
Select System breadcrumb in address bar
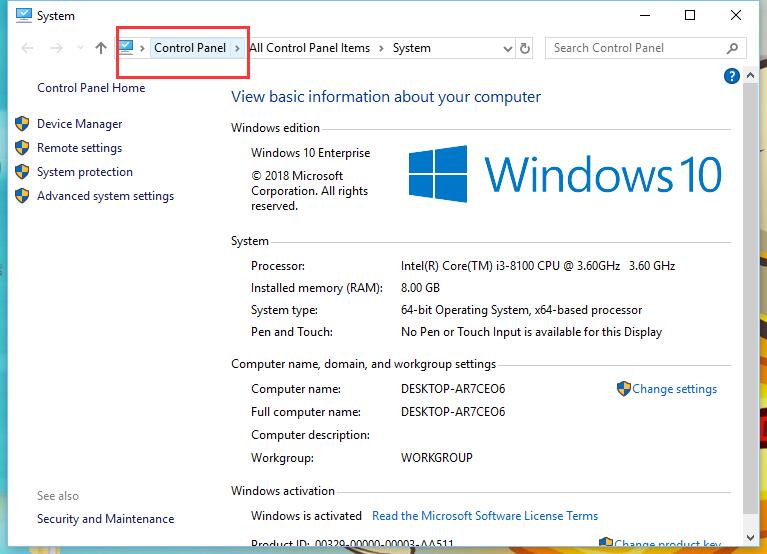pos(411,48)
